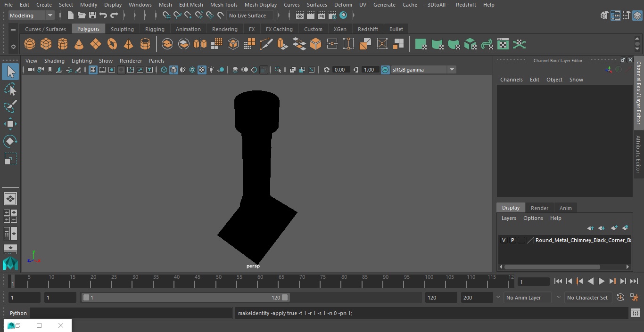Open the shelf tab menu icon
The height and width of the screenshot is (332, 644).
[x=13, y=30]
